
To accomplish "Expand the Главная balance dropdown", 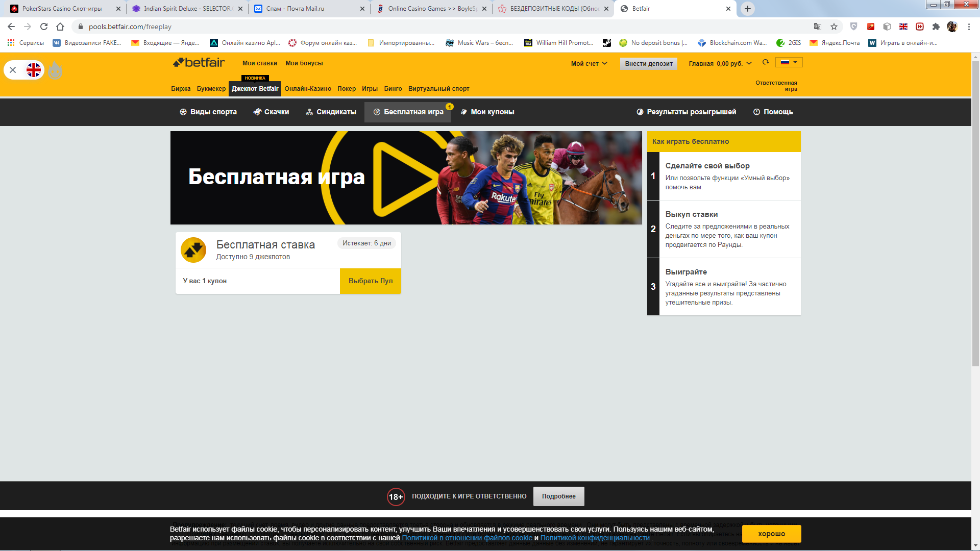I will pyautogui.click(x=720, y=63).
